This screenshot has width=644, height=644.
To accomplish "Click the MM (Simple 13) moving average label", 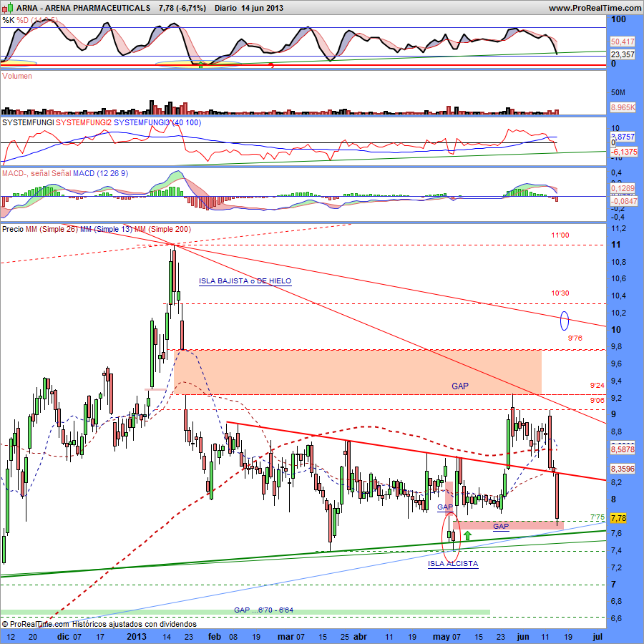I will [x=107, y=229].
